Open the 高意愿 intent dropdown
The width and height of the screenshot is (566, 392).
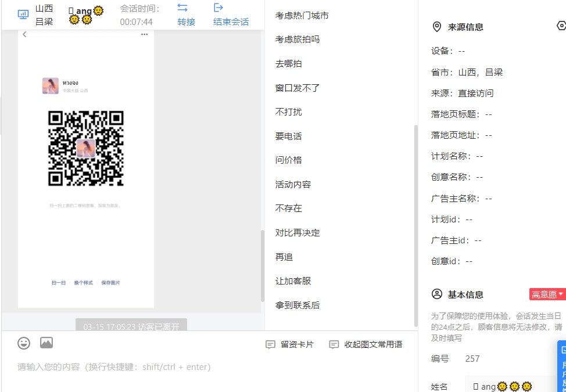click(x=547, y=294)
